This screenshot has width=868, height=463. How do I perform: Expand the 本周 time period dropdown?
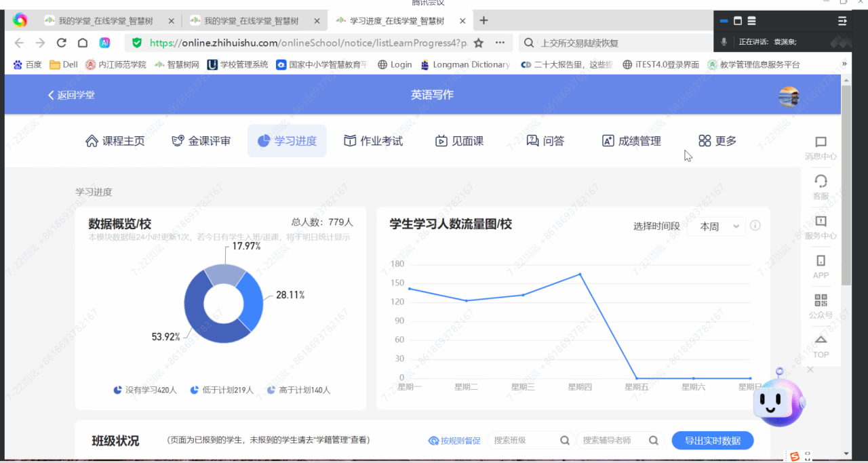(x=716, y=226)
